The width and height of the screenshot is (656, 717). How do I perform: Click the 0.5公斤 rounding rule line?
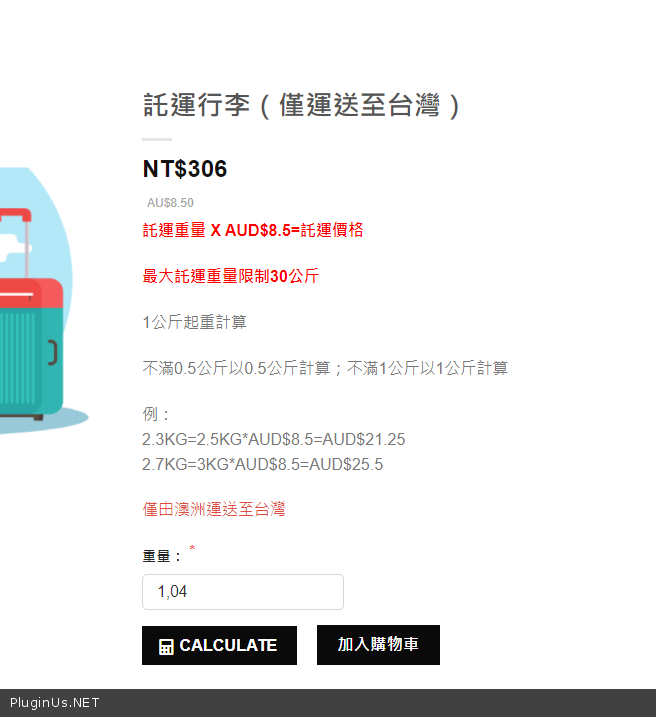coord(325,368)
